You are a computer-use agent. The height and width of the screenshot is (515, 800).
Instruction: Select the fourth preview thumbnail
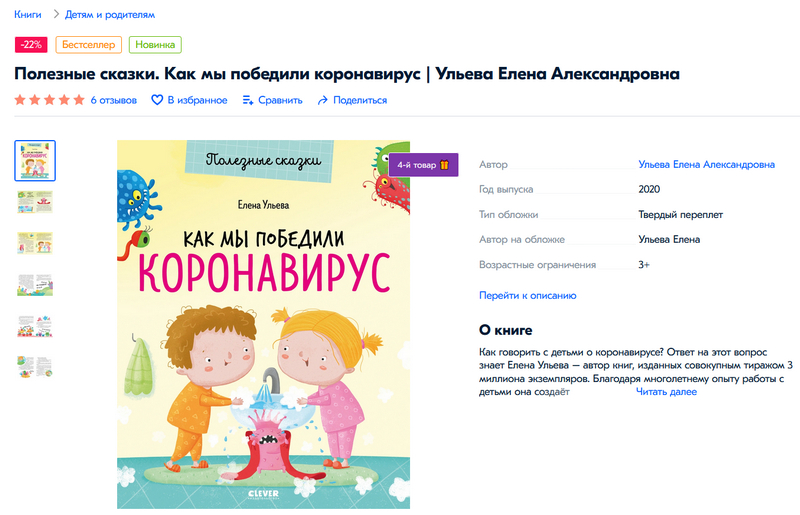click(x=35, y=285)
